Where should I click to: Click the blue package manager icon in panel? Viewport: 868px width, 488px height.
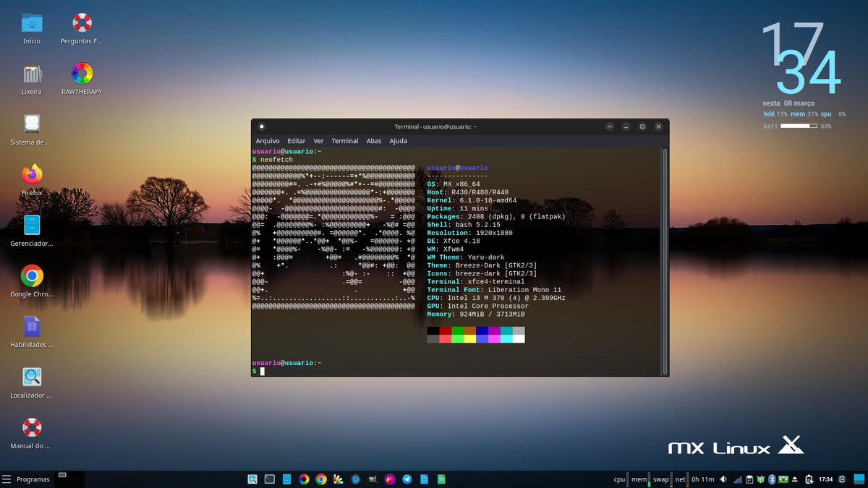coord(287,479)
